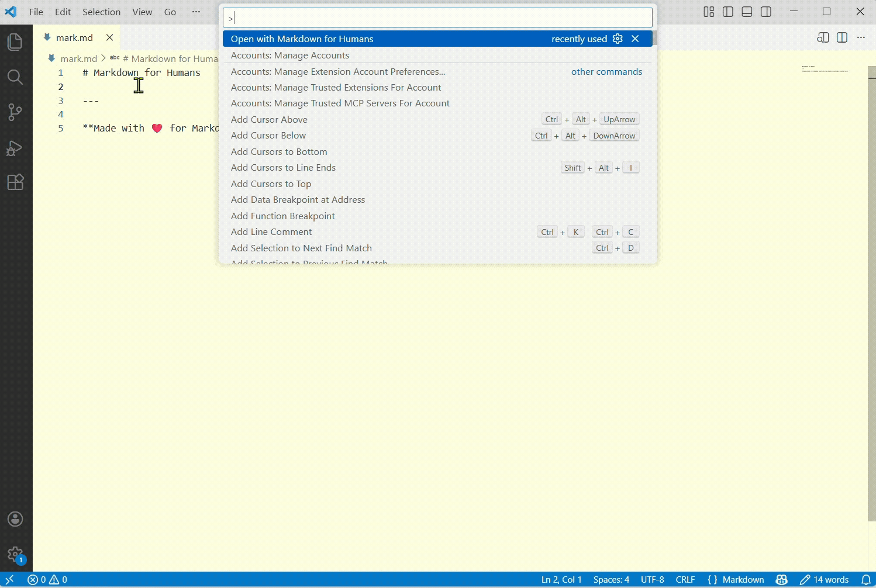Run the Accounts: Manage Accounts command
Screen dimensions: 876x588
[x=290, y=55]
